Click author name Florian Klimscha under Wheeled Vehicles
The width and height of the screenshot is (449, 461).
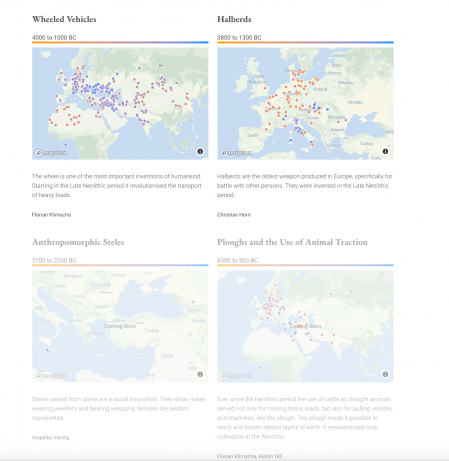pyautogui.click(x=51, y=215)
